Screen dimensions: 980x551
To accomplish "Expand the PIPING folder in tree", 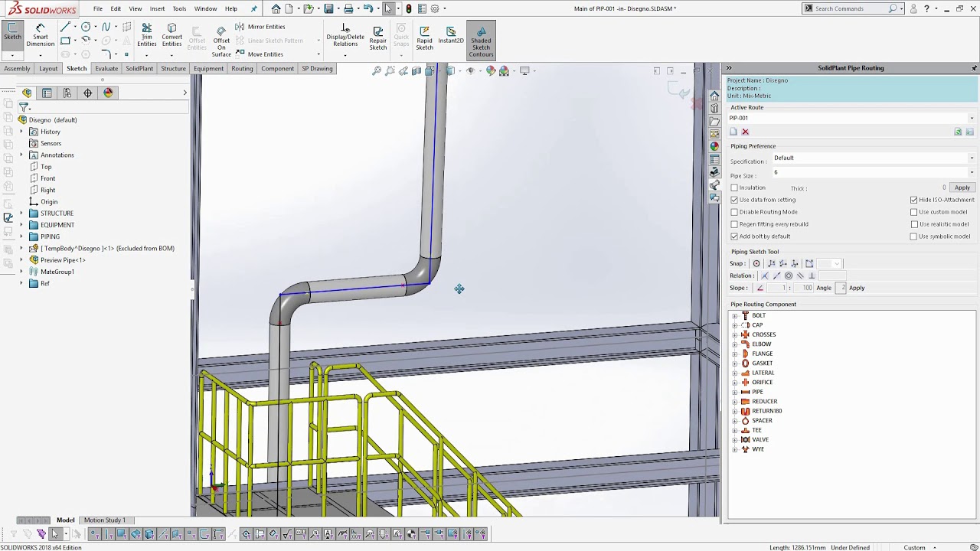I will click(x=21, y=236).
